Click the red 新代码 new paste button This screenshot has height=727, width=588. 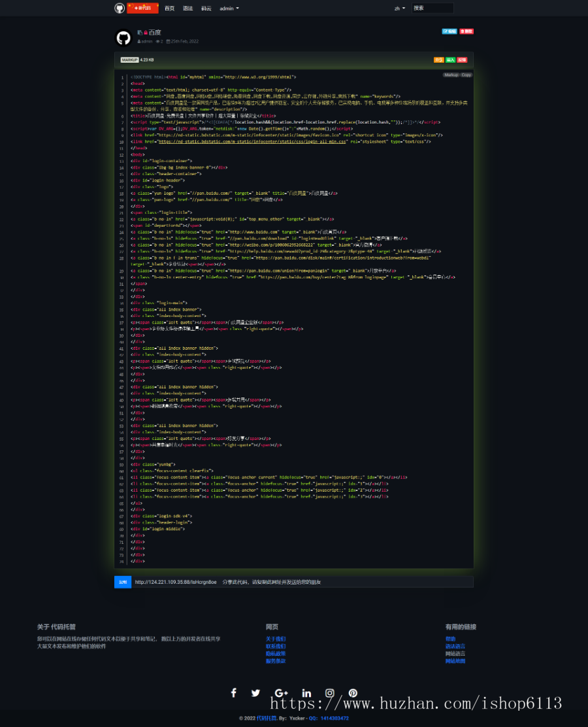pyautogui.click(x=142, y=8)
